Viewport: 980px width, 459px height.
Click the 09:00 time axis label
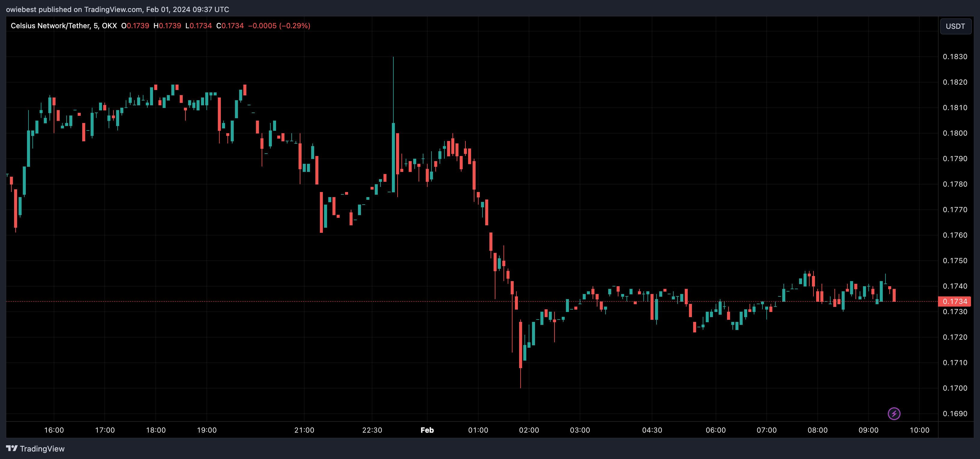(869, 430)
